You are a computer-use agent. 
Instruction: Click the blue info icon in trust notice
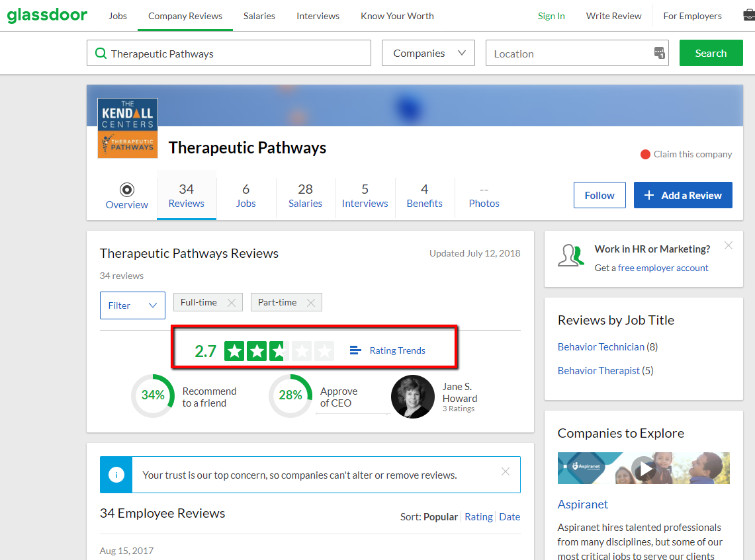coord(116,475)
